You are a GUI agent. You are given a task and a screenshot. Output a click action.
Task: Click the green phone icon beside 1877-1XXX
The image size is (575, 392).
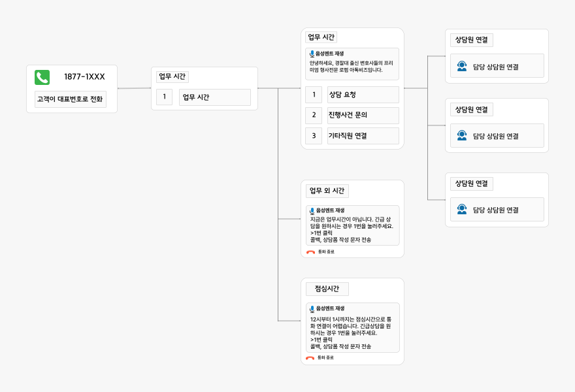point(42,78)
